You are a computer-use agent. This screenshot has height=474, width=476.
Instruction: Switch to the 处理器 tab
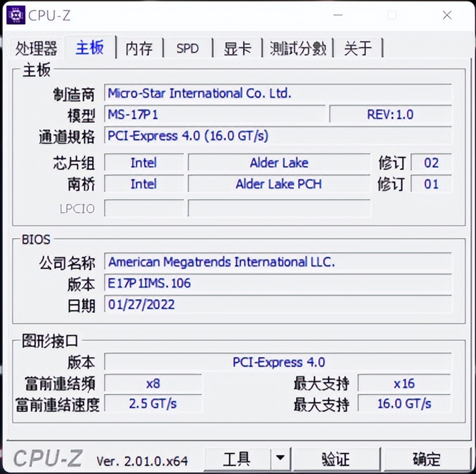click(x=36, y=48)
